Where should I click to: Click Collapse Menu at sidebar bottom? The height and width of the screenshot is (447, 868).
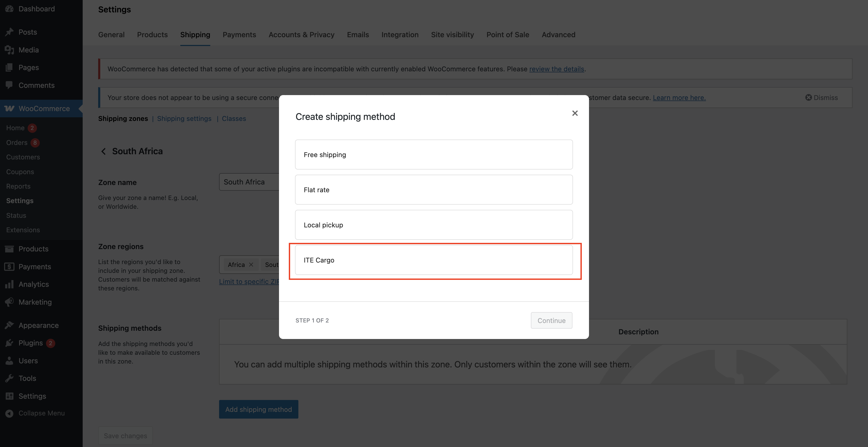point(41,413)
